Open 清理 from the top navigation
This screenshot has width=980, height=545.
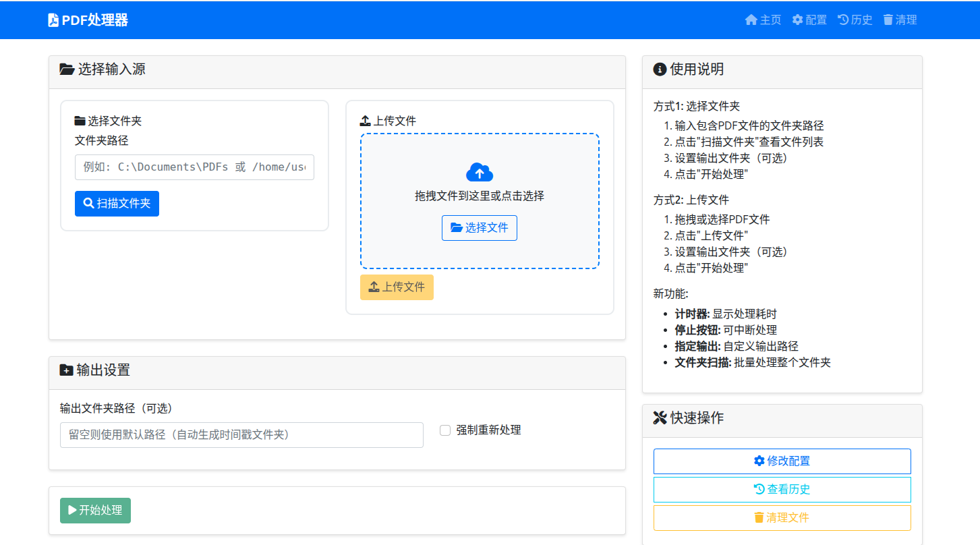(x=900, y=20)
